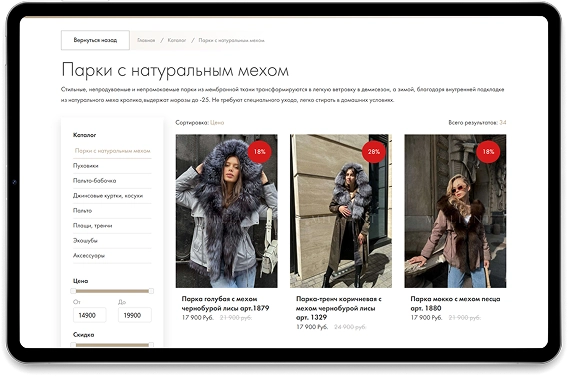
Task: Focus the До price field showing 19900
Action: tap(135, 315)
